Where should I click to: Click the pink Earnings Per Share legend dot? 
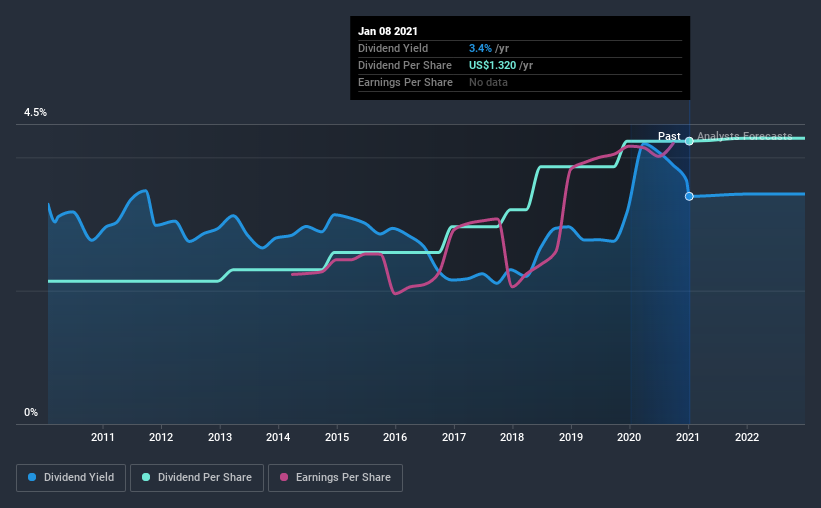284,477
